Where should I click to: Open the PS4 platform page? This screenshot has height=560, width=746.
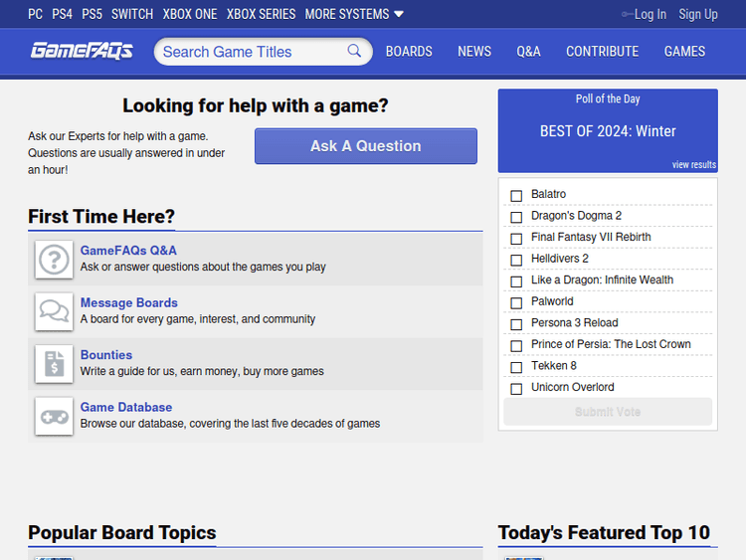click(63, 14)
